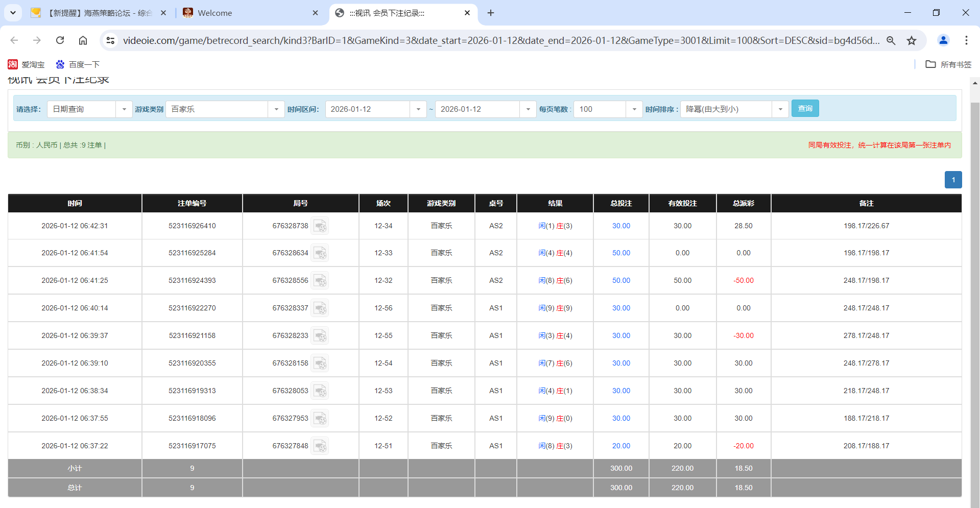
Task: Bookmark this page using the star icon
Action: [912, 40]
